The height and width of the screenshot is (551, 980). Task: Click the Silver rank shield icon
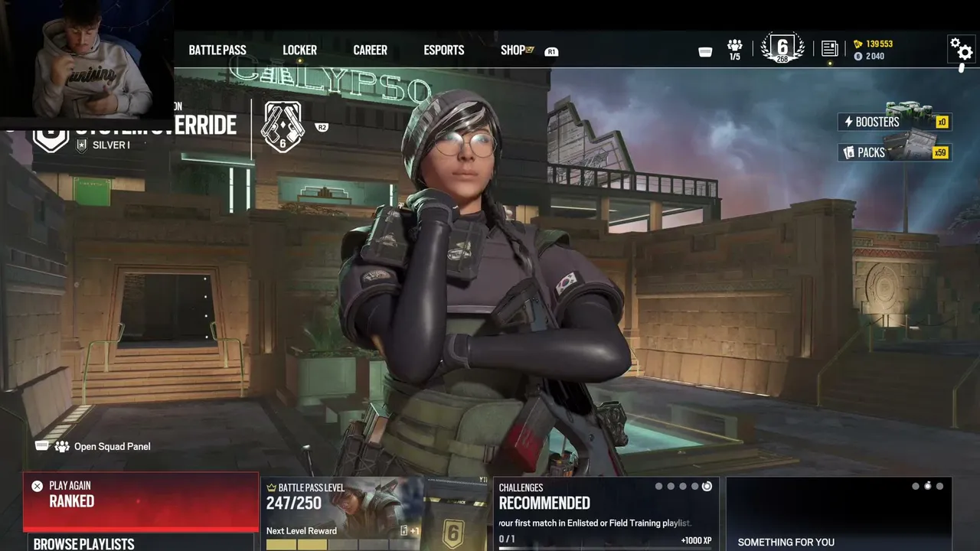[x=82, y=145]
